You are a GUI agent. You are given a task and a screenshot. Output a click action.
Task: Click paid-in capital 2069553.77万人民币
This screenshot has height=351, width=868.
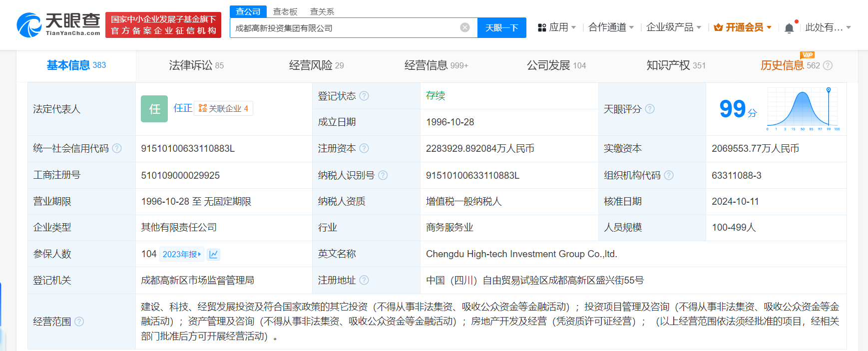click(755, 149)
